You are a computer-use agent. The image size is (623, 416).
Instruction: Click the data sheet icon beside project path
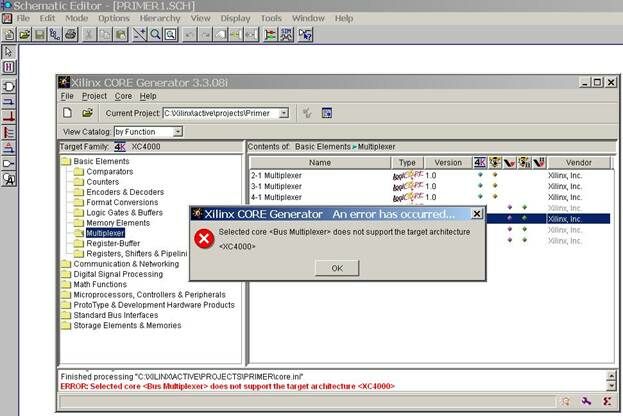[x=327, y=113]
